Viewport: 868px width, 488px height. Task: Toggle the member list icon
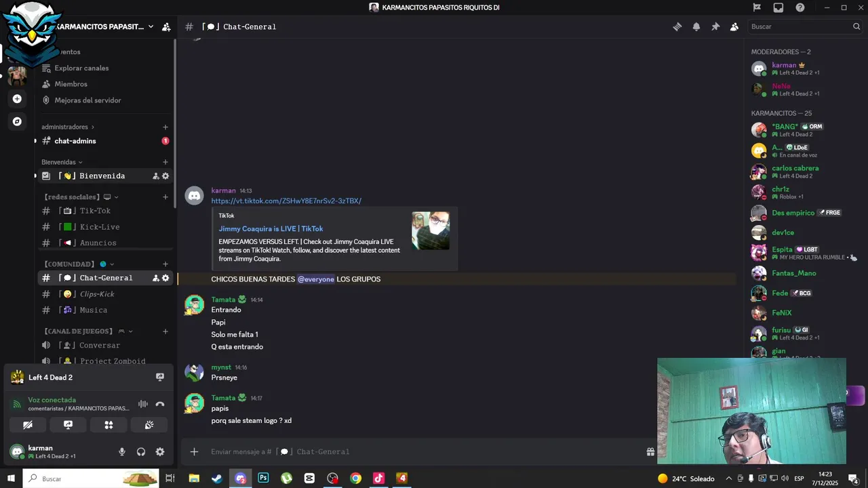pos(734,26)
